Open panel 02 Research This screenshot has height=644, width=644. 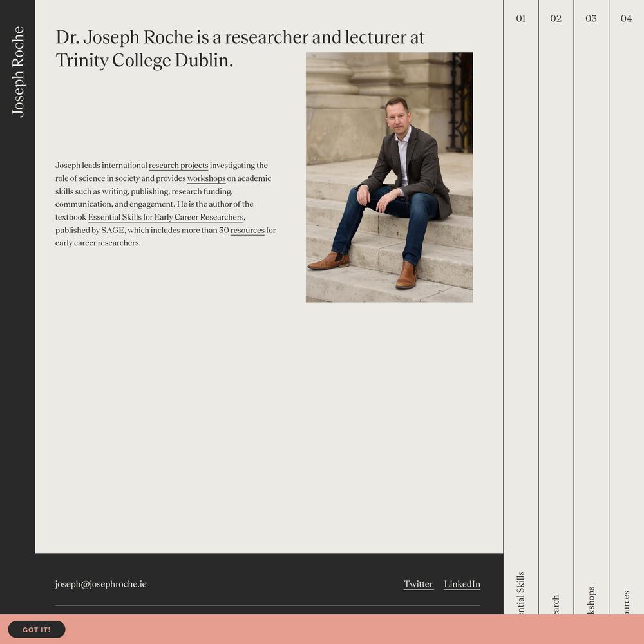pos(556,307)
